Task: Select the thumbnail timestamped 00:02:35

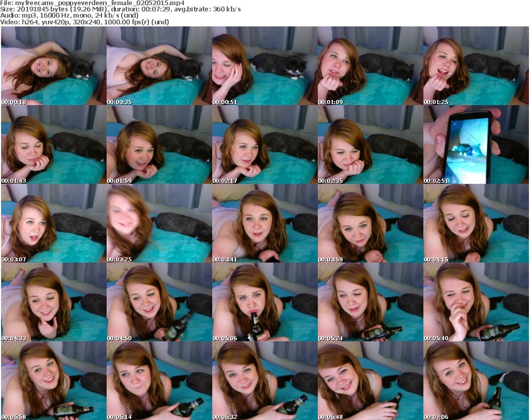Action: click(370, 144)
